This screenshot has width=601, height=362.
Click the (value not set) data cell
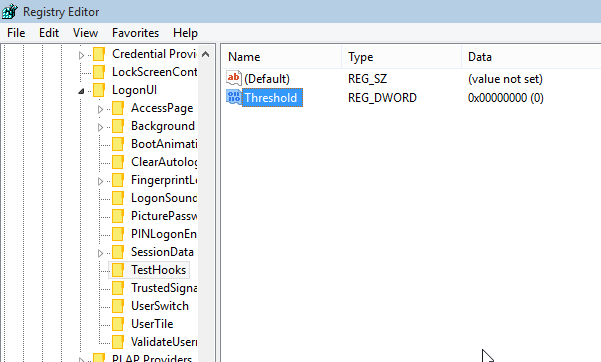point(505,79)
